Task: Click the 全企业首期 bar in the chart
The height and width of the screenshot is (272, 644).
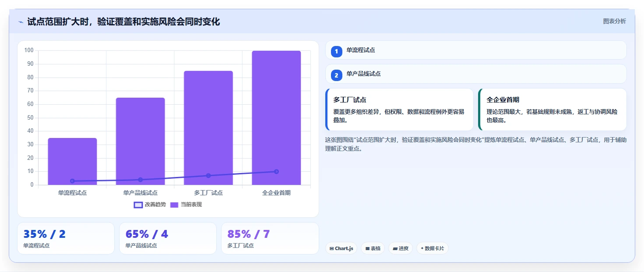Action: tap(276, 118)
